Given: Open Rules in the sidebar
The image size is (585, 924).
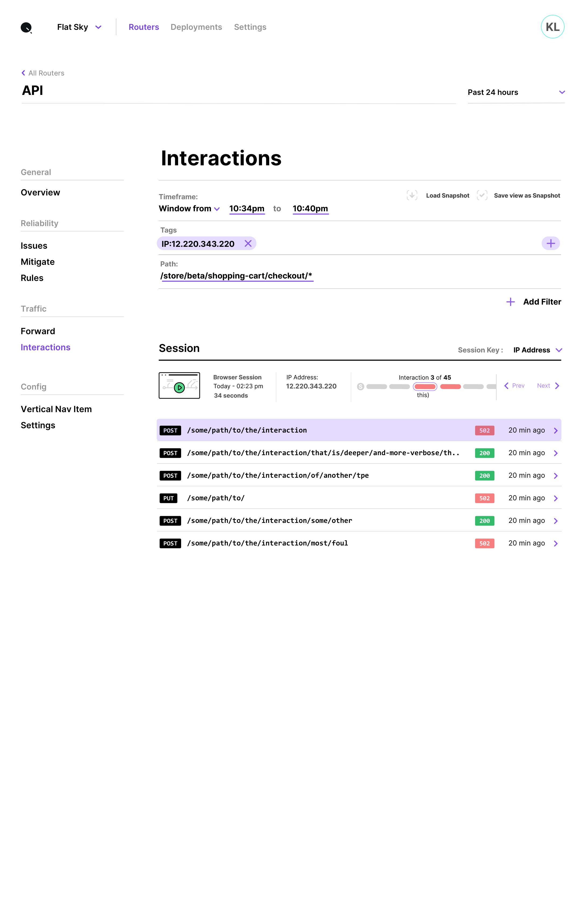Looking at the screenshot, I should point(32,278).
